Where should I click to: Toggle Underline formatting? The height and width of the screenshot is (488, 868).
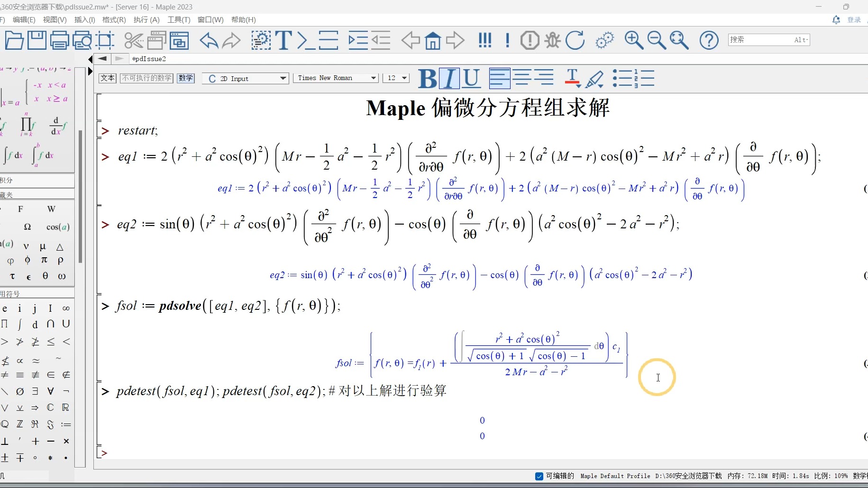(471, 78)
